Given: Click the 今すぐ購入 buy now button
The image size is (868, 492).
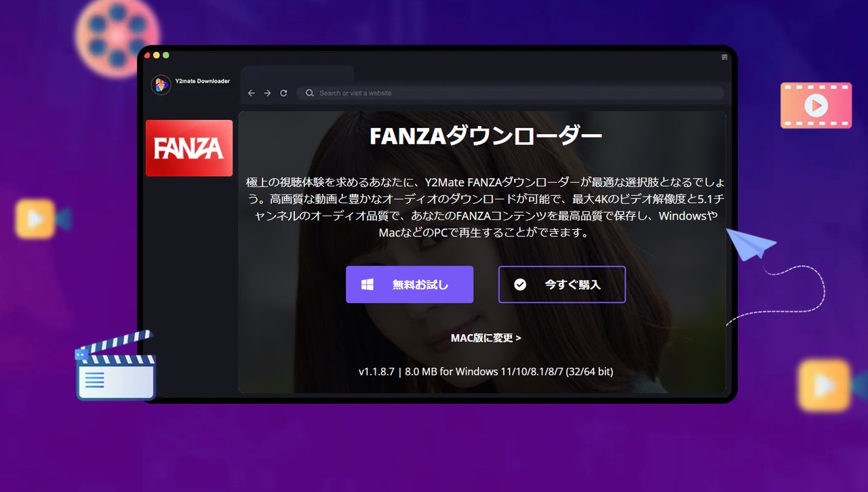Looking at the screenshot, I should tap(561, 285).
